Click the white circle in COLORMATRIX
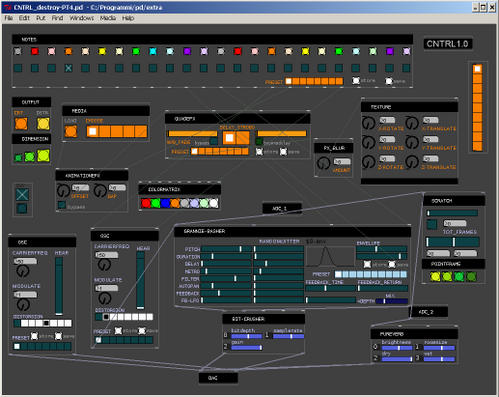 click(214, 203)
